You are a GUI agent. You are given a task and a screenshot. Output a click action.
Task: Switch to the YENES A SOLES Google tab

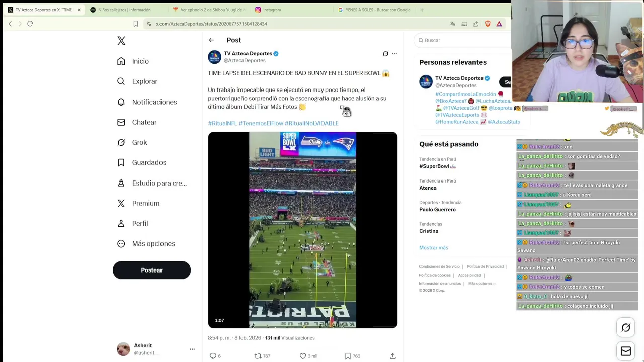click(375, 10)
